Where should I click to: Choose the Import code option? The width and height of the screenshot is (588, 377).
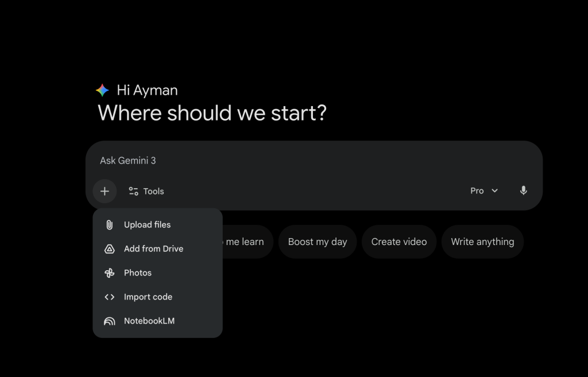[x=148, y=297]
